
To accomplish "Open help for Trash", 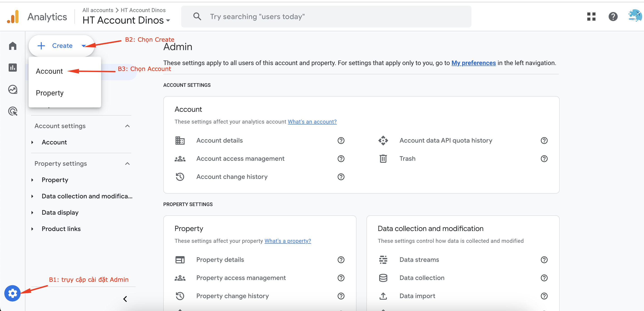I will coord(544,159).
